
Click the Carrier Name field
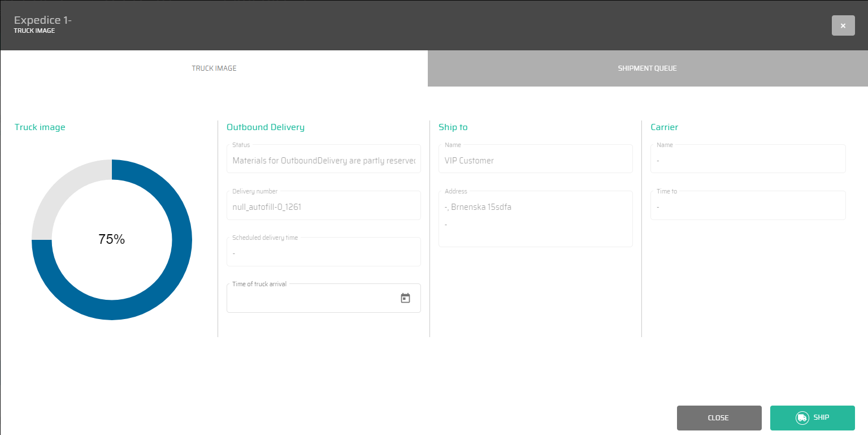(x=748, y=161)
